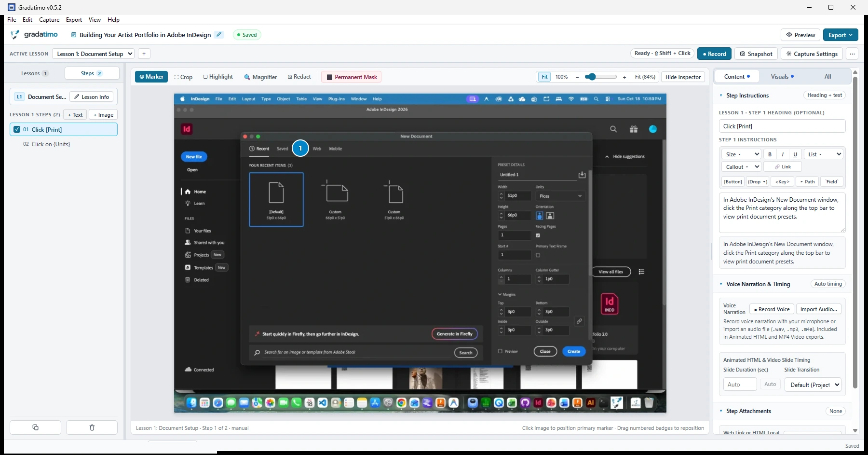Click the pencil icon to rename the project title
This screenshot has width=868, height=455.
tap(219, 35)
